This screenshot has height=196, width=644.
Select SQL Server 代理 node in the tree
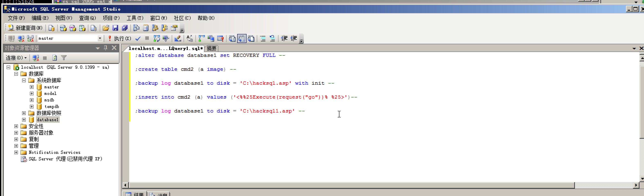[x=65, y=159]
